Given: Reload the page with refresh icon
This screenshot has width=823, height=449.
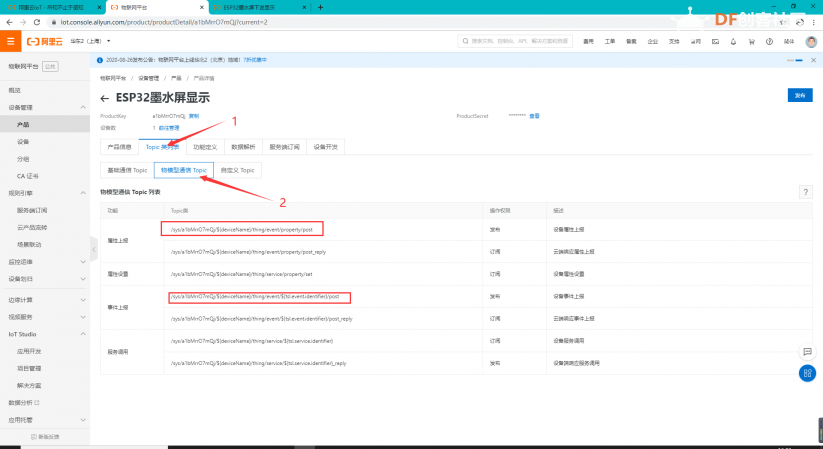Looking at the screenshot, I should (x=37, y=22).
